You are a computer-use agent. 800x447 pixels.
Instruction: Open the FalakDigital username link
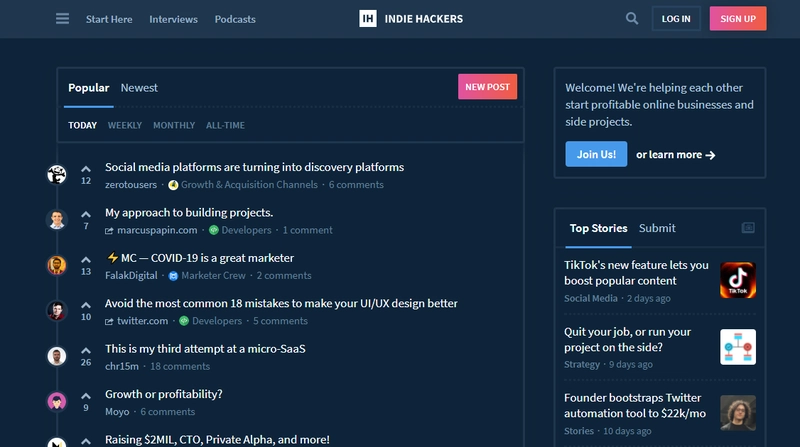(x=131, y=276)
